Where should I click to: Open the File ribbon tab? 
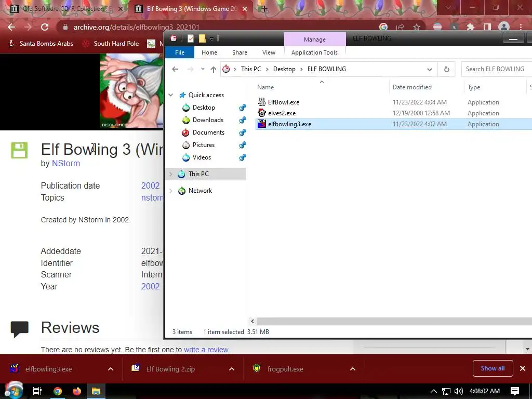tap(179, 52)
